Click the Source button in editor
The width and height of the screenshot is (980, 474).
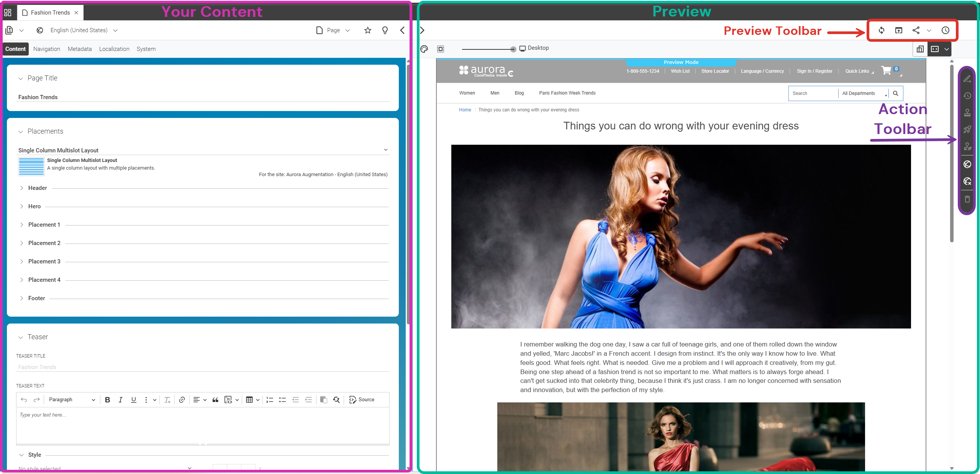click(x=362, y=400)
